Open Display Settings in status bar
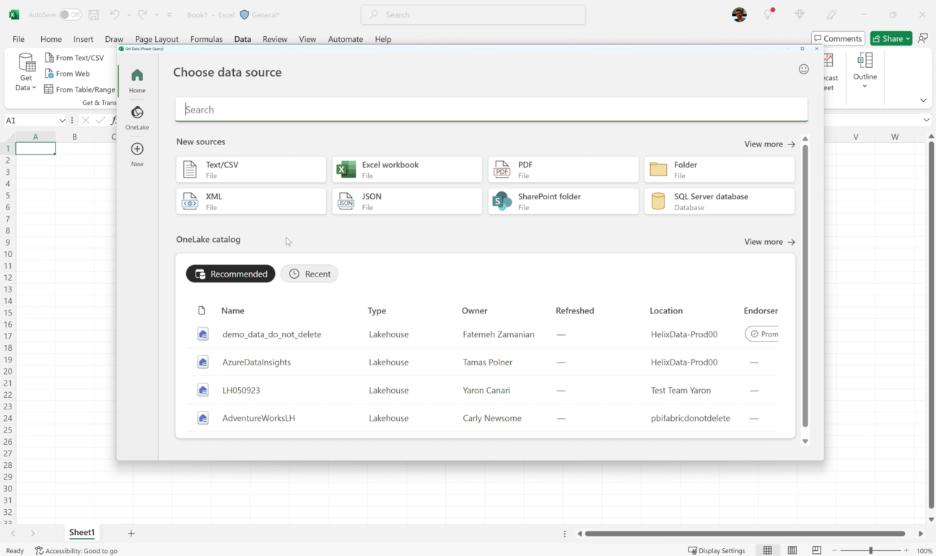Viewport: 936px width, 556px height. 716,551
